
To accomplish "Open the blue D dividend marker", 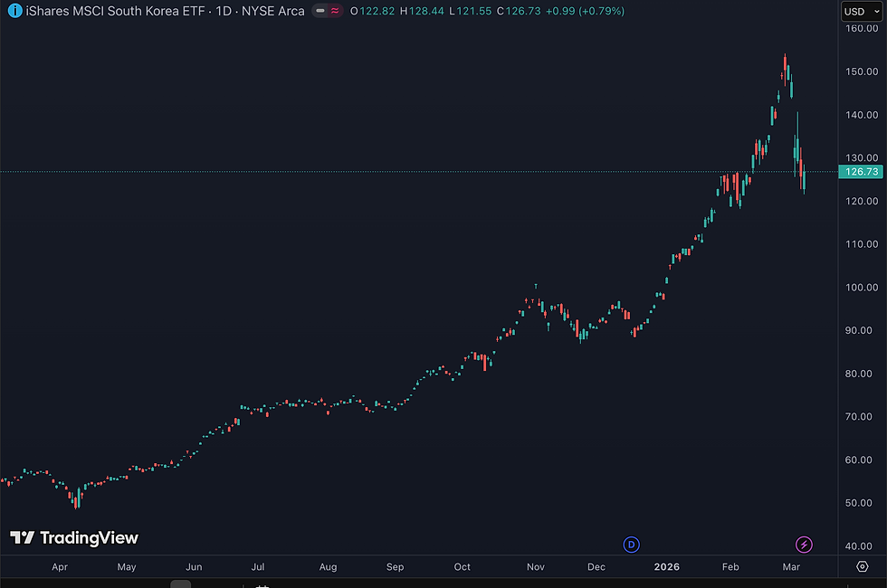I will click(x=632, y=545).
